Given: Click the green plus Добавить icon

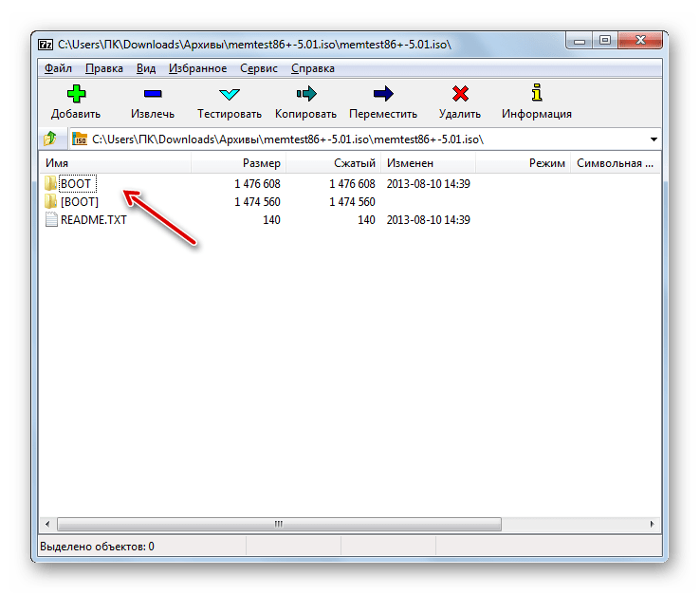Looking at the screenshot, I should 76,94.
